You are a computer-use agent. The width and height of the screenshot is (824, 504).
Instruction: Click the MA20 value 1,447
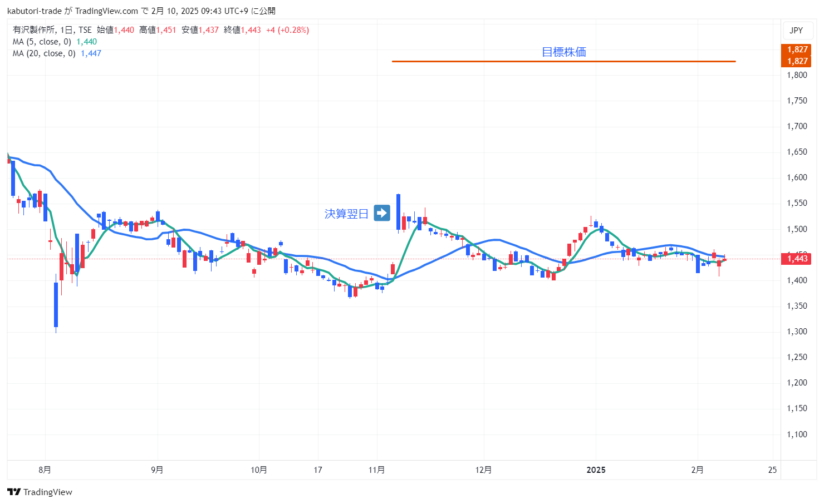coord(91,53)
